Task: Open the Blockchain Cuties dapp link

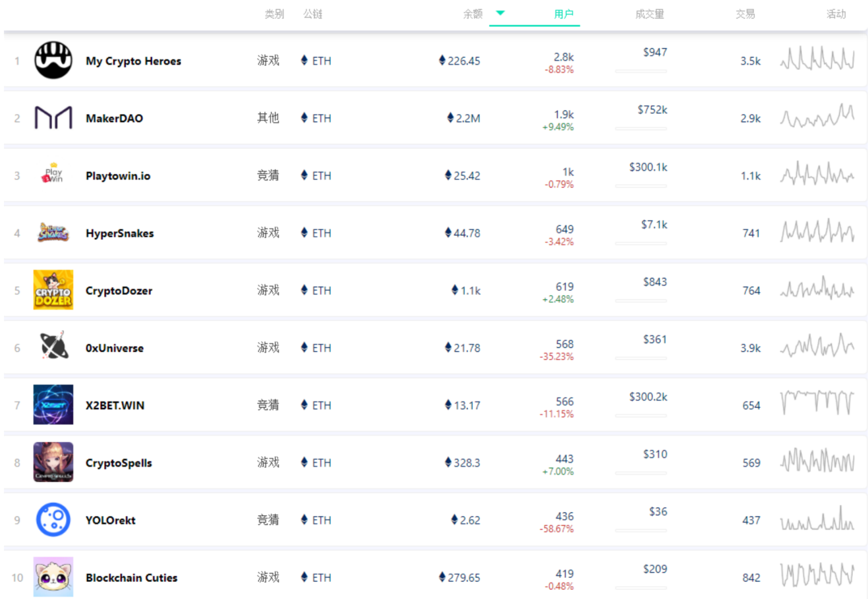Action: (x=131, y=577)
